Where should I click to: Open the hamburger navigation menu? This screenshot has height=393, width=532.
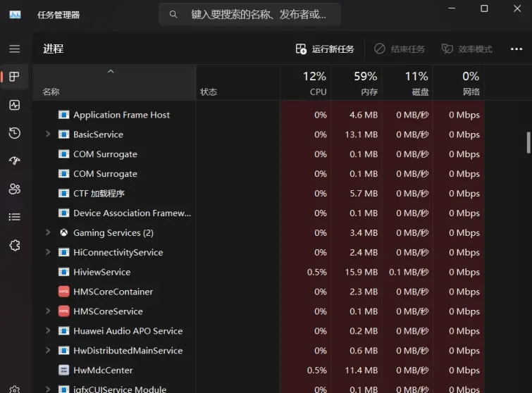[14, 49]
